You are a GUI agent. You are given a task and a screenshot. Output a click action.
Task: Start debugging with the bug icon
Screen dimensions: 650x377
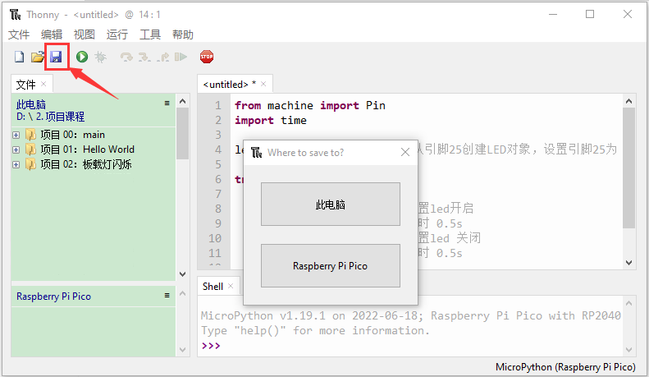tap(100, 57)
